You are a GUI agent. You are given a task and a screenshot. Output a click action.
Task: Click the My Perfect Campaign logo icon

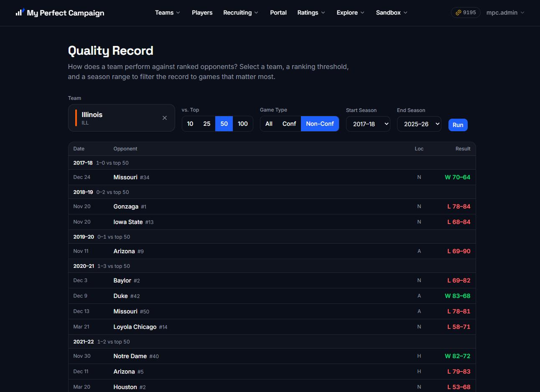[20, 12]
